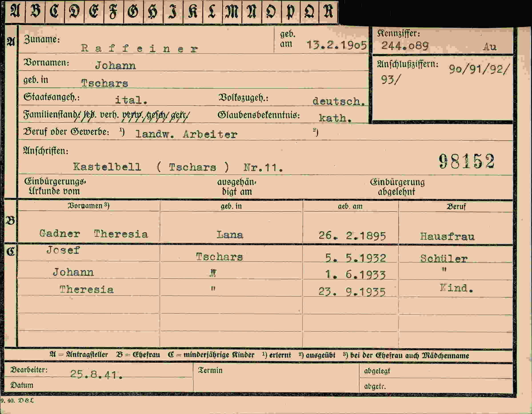Screen dimensions: 532x414
Task: Select the letter P index tab
Action: point(291,12)
